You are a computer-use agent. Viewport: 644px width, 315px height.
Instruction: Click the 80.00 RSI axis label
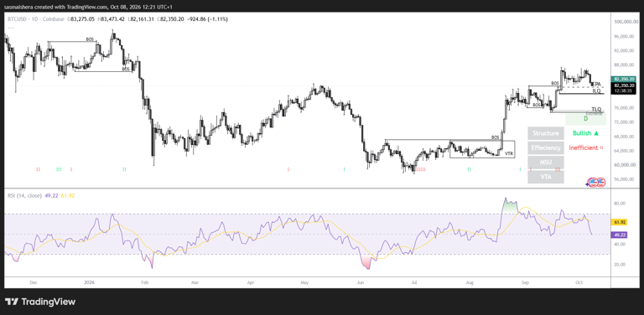tap(621, 204)
